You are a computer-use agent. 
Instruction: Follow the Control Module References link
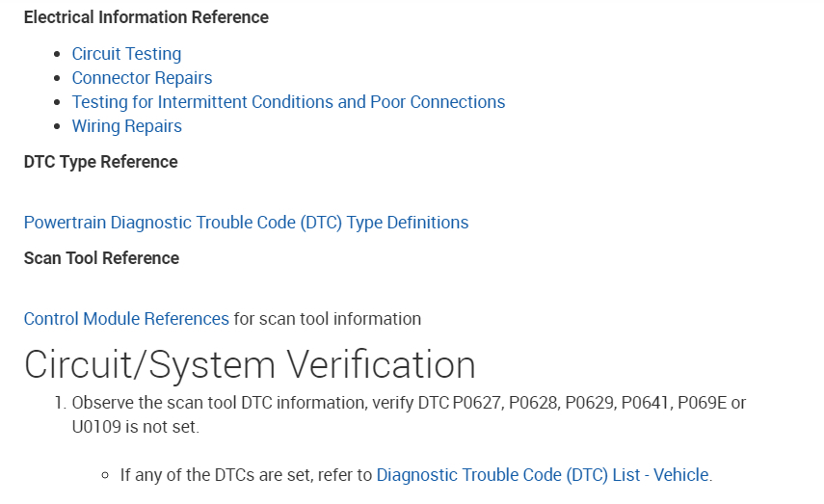pos(126,319)
